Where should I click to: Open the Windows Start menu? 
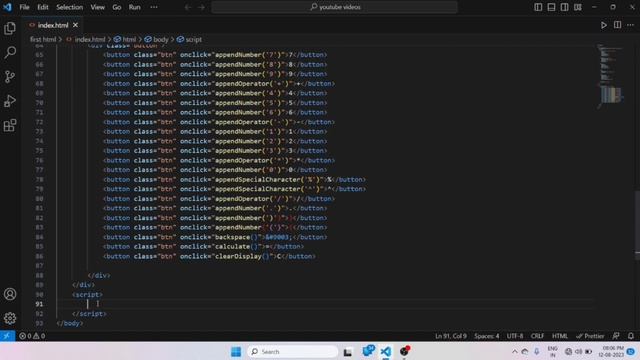[x=236, y=351]
